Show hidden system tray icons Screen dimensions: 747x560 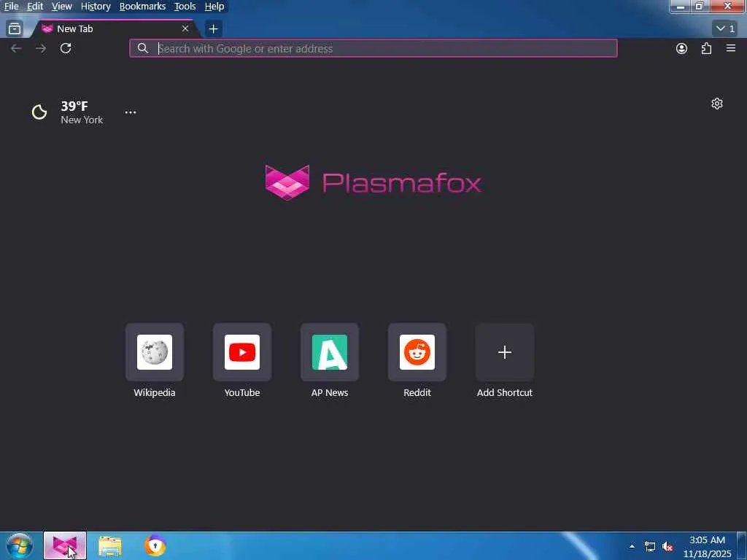(x=632, y=546)
